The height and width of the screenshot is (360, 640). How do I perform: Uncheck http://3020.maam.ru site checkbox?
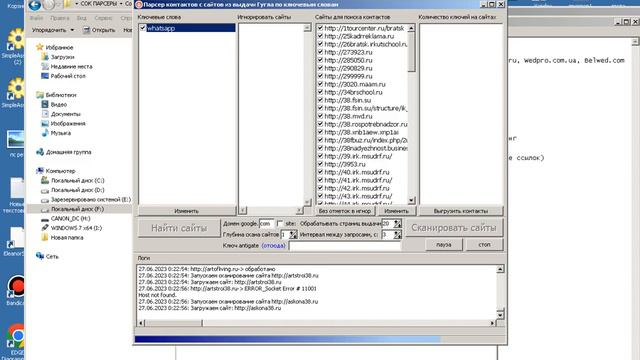click(320, 84)
